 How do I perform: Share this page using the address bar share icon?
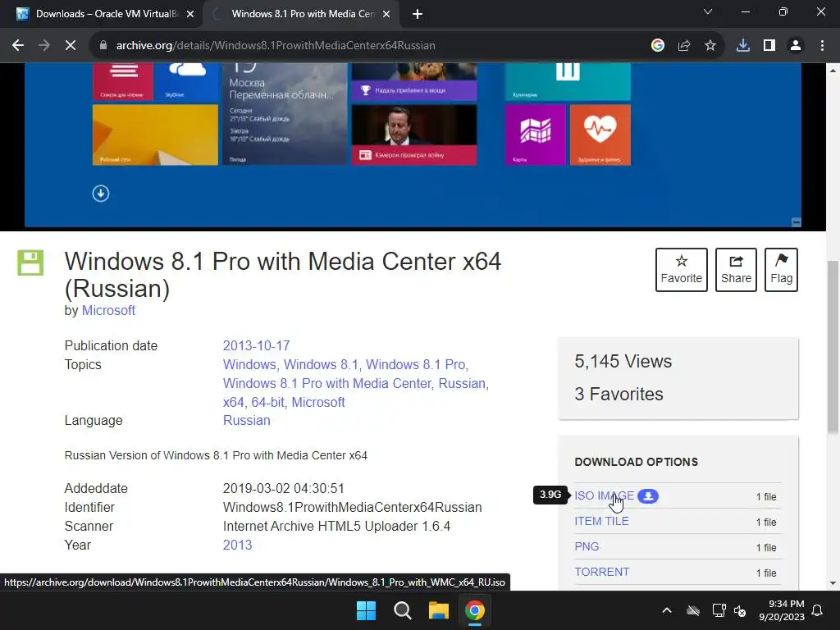(x=684, y=46)
